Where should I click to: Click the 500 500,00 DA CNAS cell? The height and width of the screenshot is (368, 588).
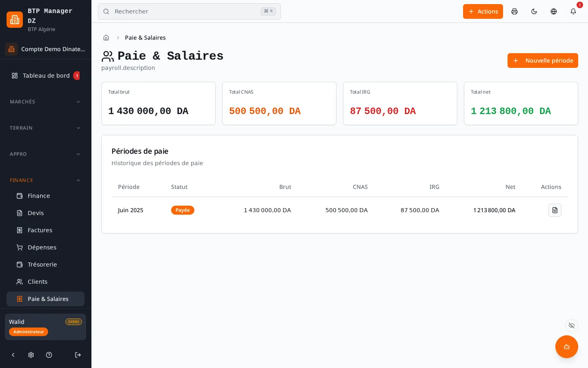pyautogui.click(x=347, y=210)
